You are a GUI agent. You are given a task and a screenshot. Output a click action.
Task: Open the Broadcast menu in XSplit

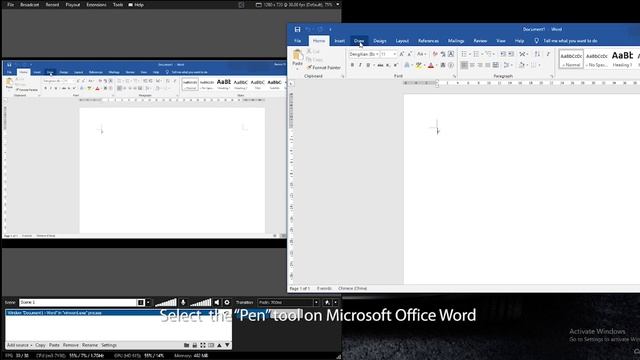[x=29, y=4]
